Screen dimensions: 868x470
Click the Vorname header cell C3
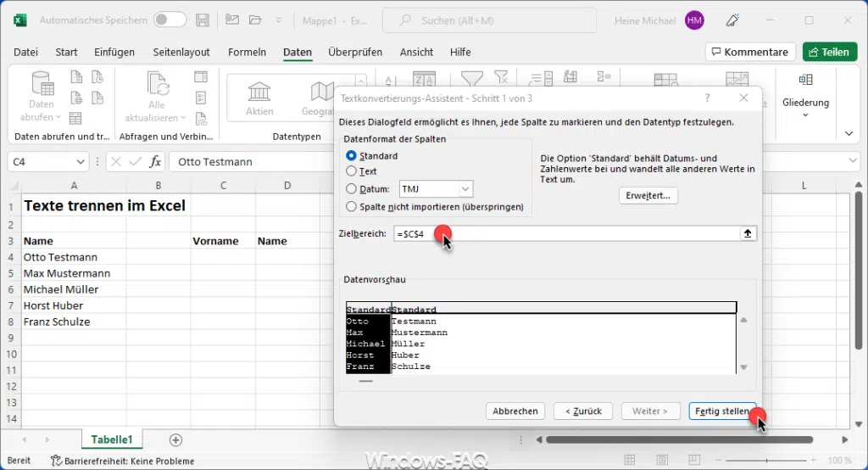pos(223,241)
